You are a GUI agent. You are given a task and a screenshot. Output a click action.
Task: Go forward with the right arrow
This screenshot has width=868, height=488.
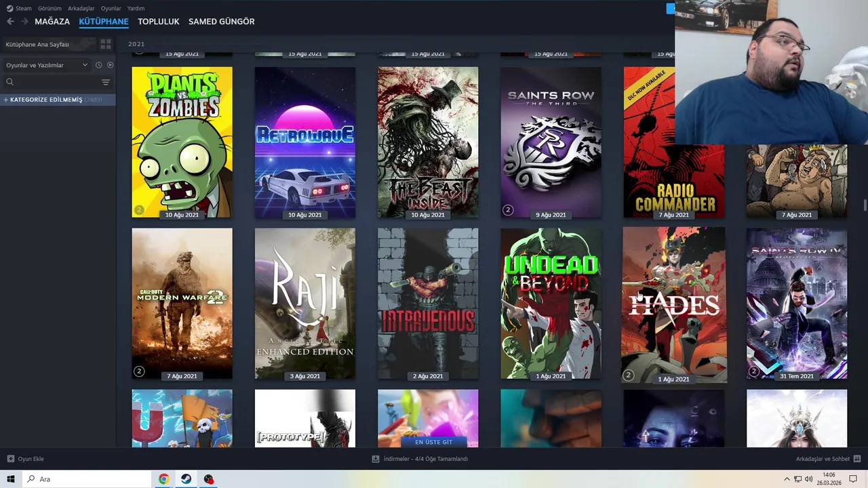[24, 22]
